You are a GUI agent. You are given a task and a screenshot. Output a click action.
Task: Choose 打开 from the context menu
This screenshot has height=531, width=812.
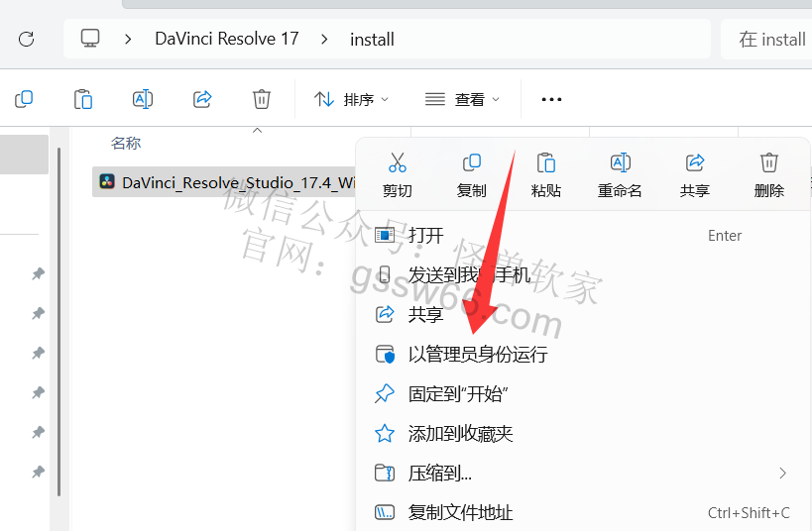583,236
